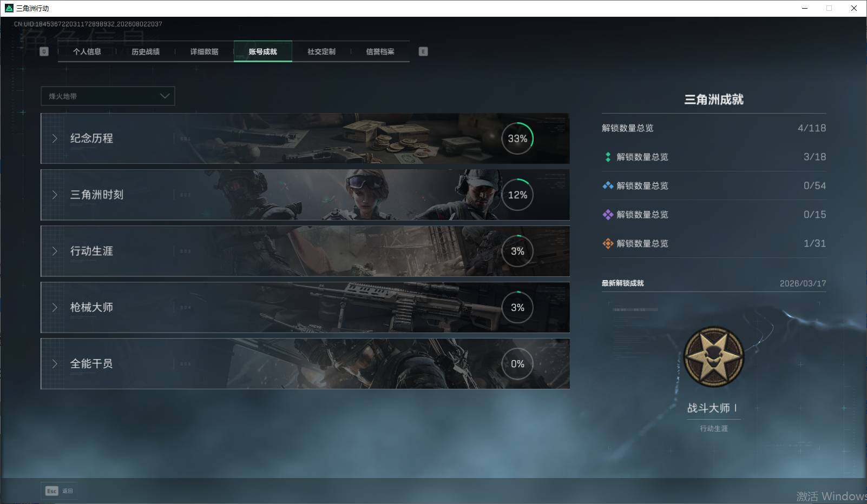Switch to the 信誉档案 tab
This screenshot has height=504, width=867.
point(380,51)
